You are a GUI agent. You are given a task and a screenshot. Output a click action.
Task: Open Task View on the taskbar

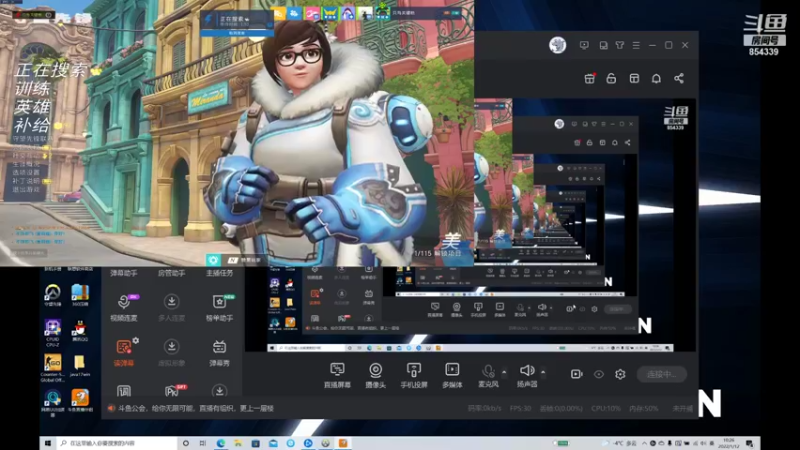(203, 443)
